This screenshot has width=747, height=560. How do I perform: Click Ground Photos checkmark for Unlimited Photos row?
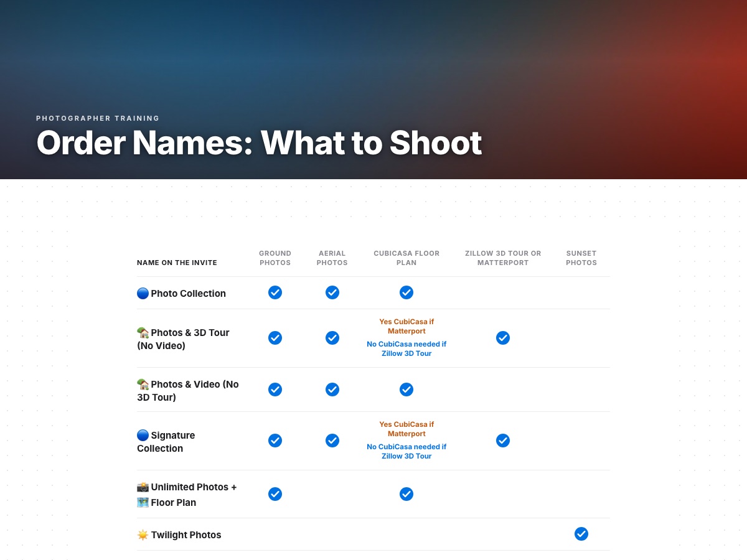pyautogui.click(x=275, y=494)
